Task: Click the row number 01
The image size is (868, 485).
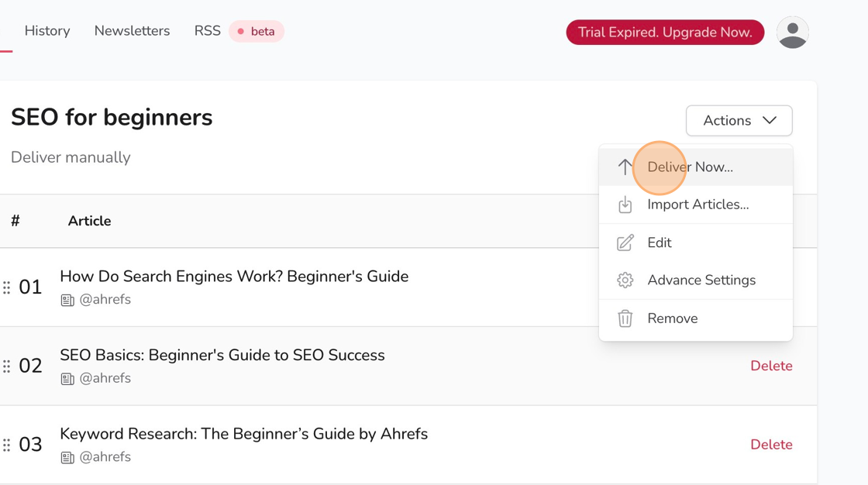Action: point(30,287)
